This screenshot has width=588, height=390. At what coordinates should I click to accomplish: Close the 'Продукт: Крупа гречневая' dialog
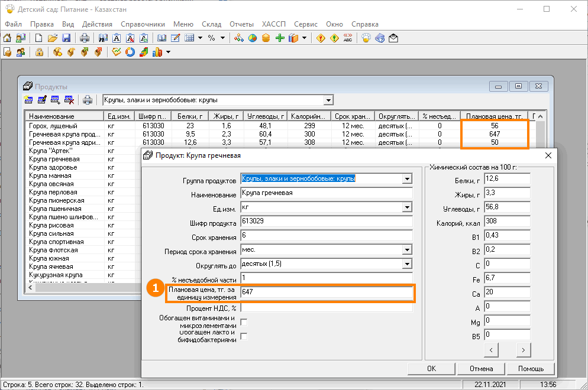pyautogui.click(x=548, y=155)
